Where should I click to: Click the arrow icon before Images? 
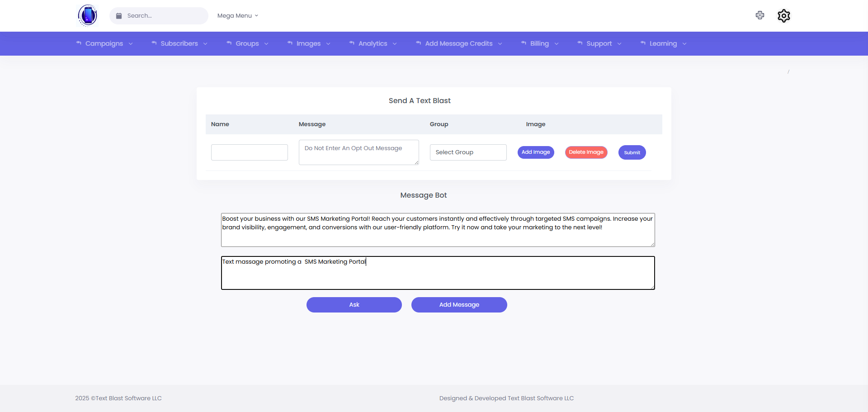290,43
